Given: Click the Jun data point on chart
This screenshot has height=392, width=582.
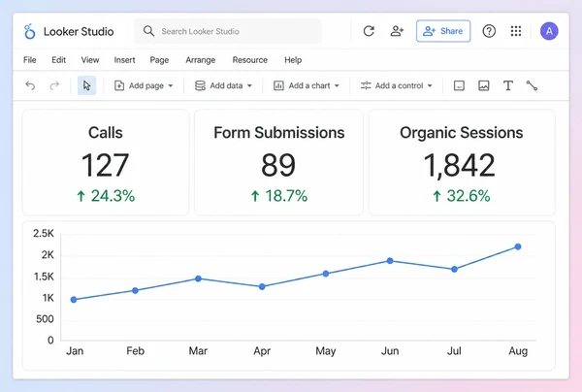Looking at the screenshot, I should pos(390,261).
